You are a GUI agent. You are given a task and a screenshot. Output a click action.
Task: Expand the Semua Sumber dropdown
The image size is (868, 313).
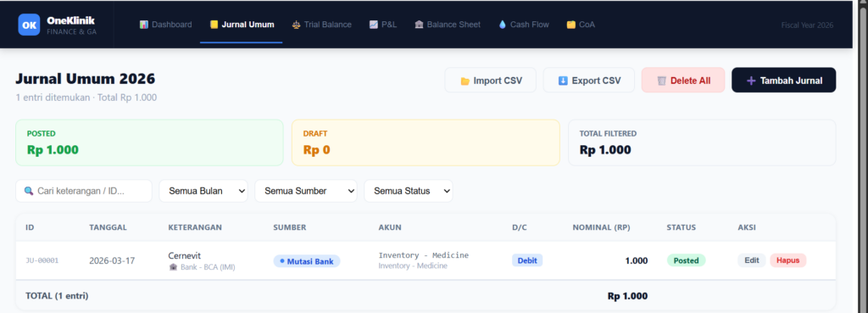[x=306, y=191]
